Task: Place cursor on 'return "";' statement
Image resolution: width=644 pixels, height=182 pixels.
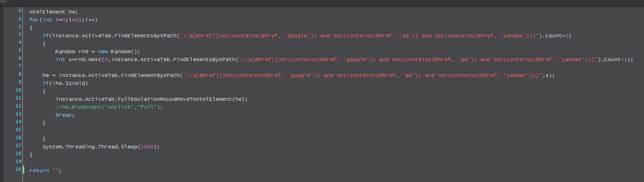Action: (x=45, y=170)
